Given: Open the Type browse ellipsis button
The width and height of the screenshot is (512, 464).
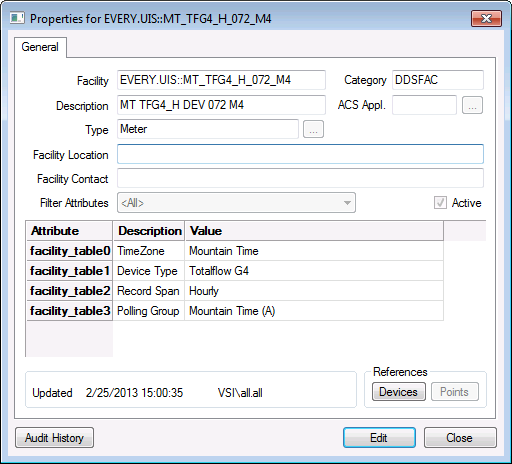Looking at the screenshot, I should pyautogui.click(x=313, y=129).
